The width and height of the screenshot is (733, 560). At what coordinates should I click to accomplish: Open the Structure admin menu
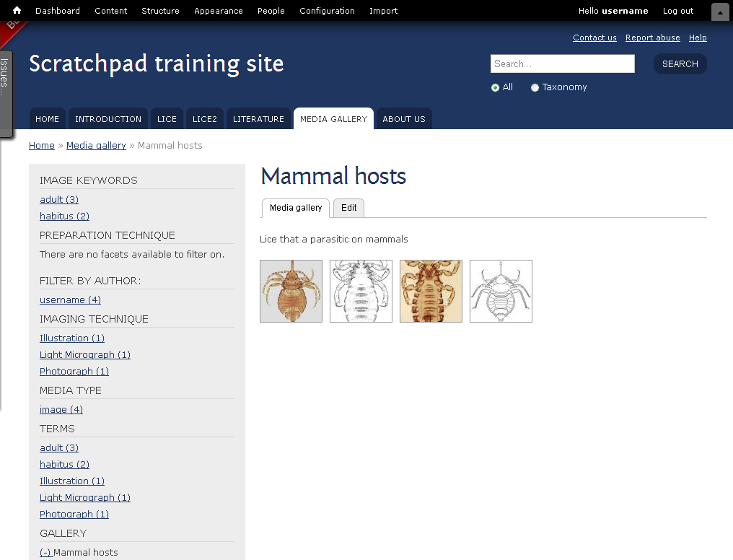click(x=160, y=11)
